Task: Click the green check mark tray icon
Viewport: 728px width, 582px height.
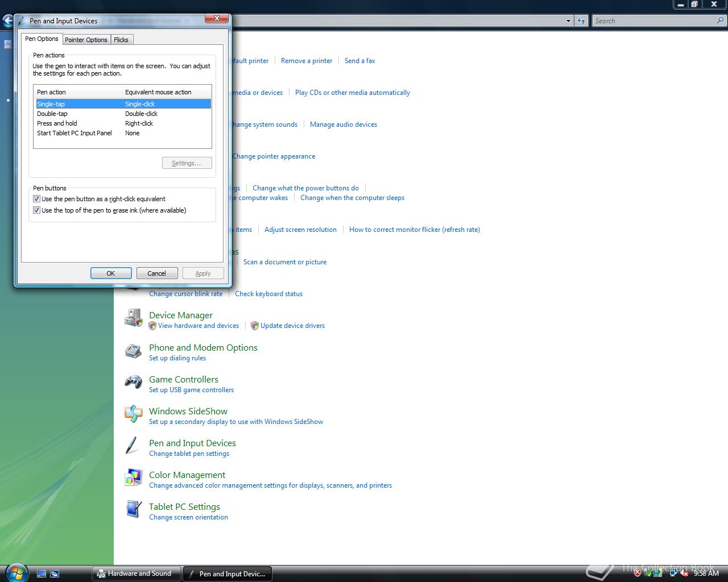Action: point(648,573)
